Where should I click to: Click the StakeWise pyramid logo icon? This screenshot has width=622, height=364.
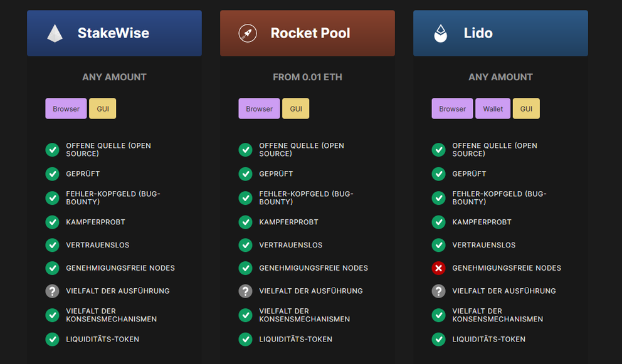55,33
